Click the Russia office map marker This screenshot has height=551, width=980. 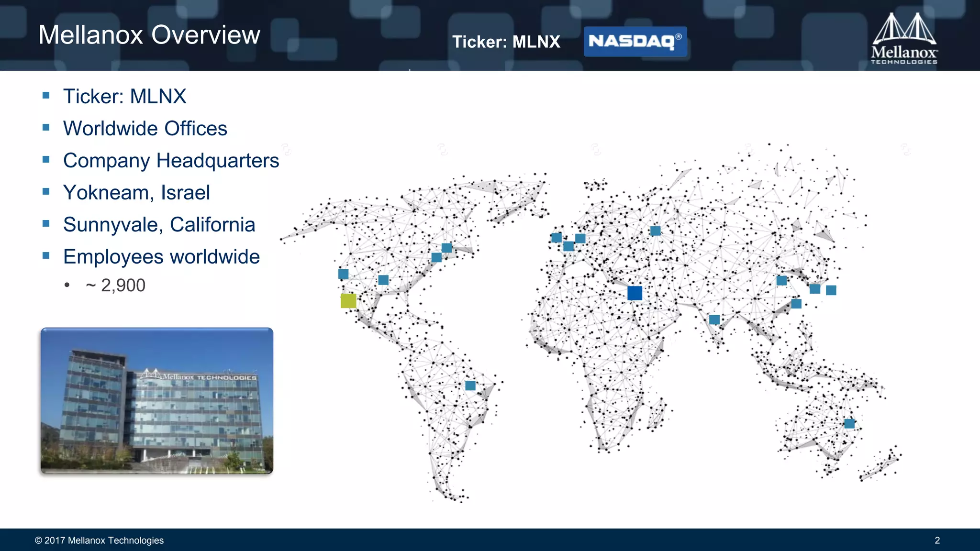click(x=656, y=231)
